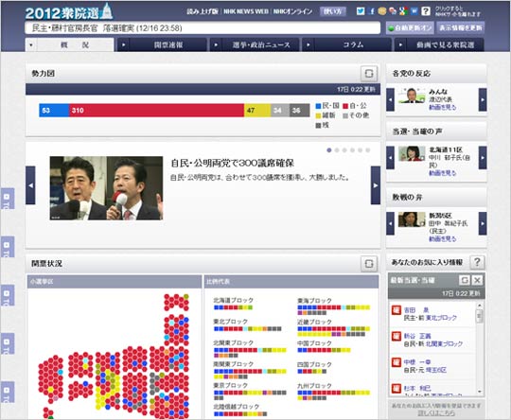This screenshot has height=420, width=511.
Task: Expand the コラム menu arrow
Action: (308, 45)
